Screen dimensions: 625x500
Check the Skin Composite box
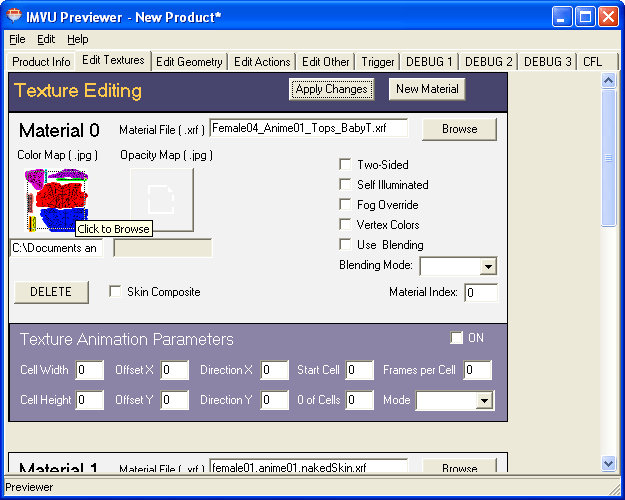[115, 292]
